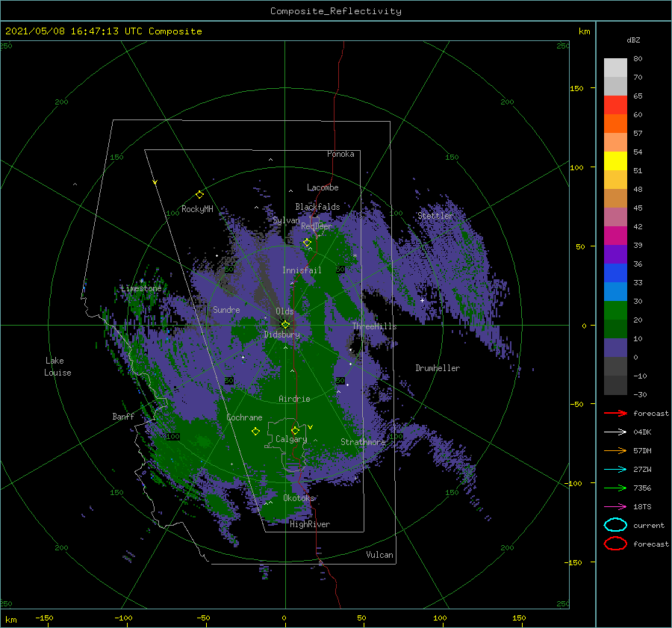Click yellow diamond marker near RedDeer

pyautogui.click(x=307, y=243)
